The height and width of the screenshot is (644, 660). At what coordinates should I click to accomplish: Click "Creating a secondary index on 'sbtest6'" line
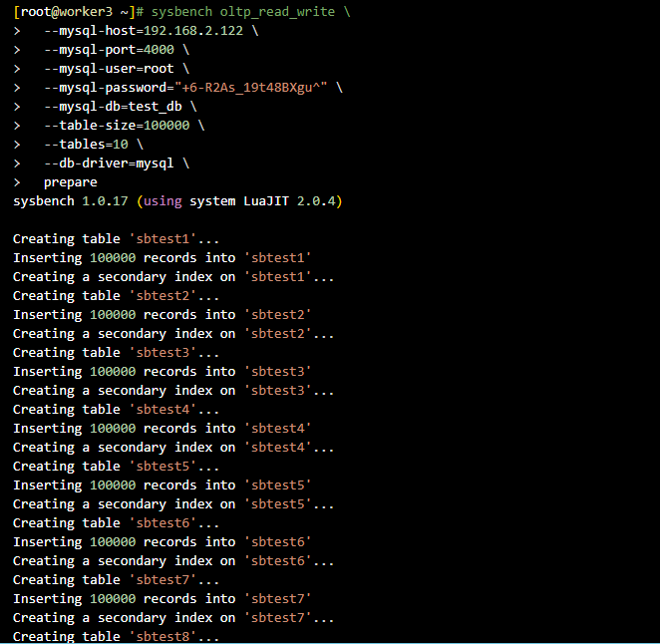(173, 561)
